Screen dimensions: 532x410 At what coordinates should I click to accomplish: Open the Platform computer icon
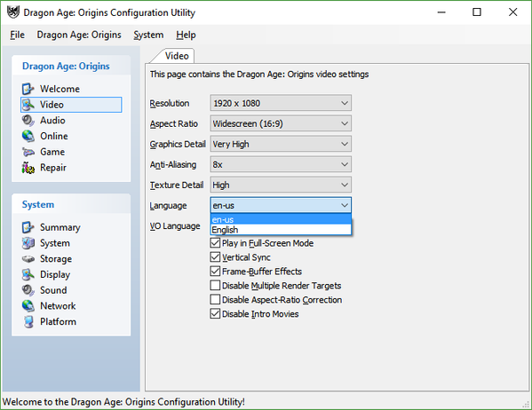[x=28, y=321]
